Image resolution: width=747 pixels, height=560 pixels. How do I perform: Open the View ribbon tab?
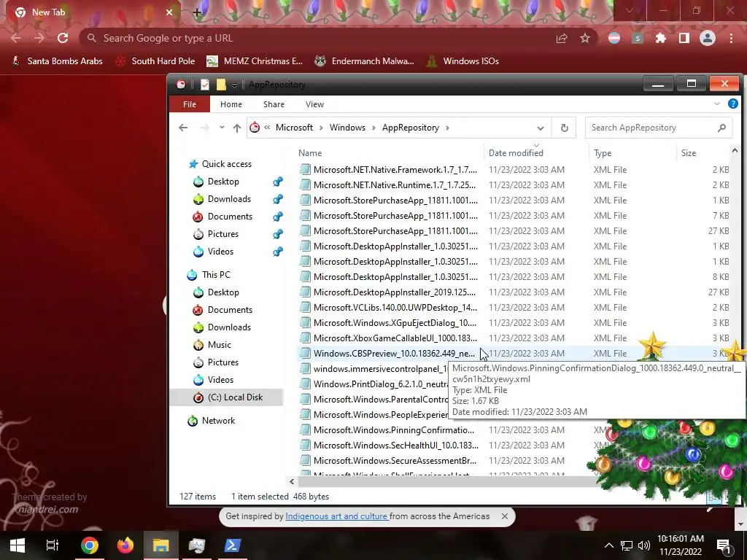tap(314, 104)
